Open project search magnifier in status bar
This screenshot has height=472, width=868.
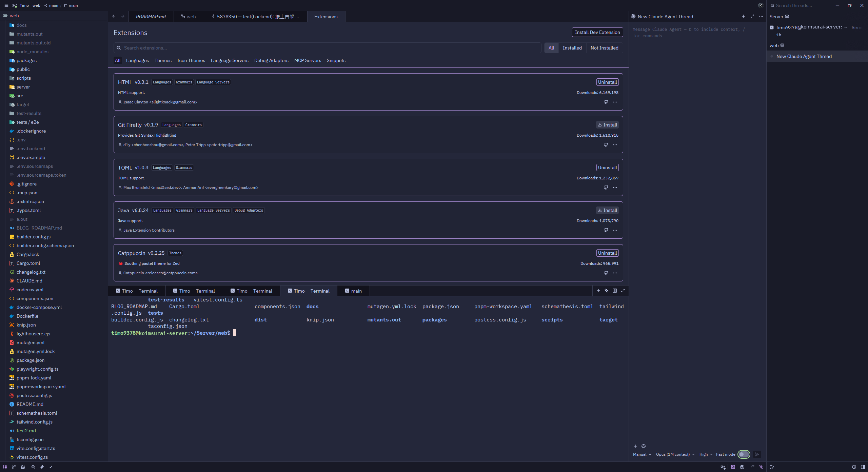[x=33, y=467]
